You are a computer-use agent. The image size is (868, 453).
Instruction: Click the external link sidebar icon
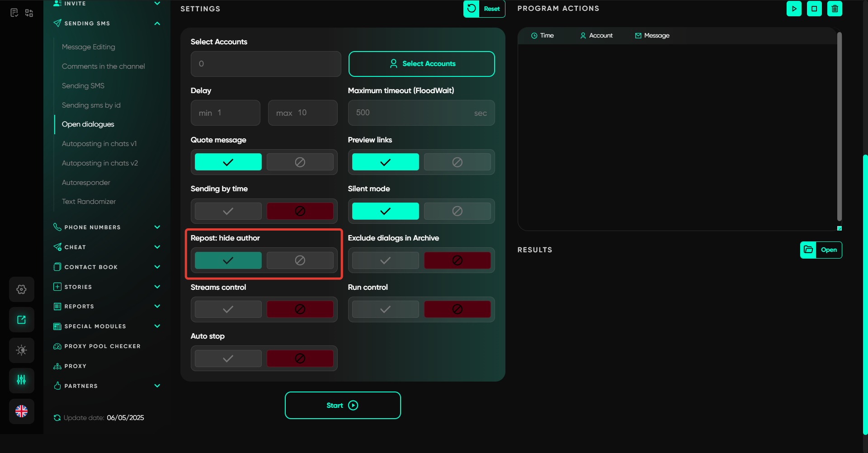[x=21, y=320]
